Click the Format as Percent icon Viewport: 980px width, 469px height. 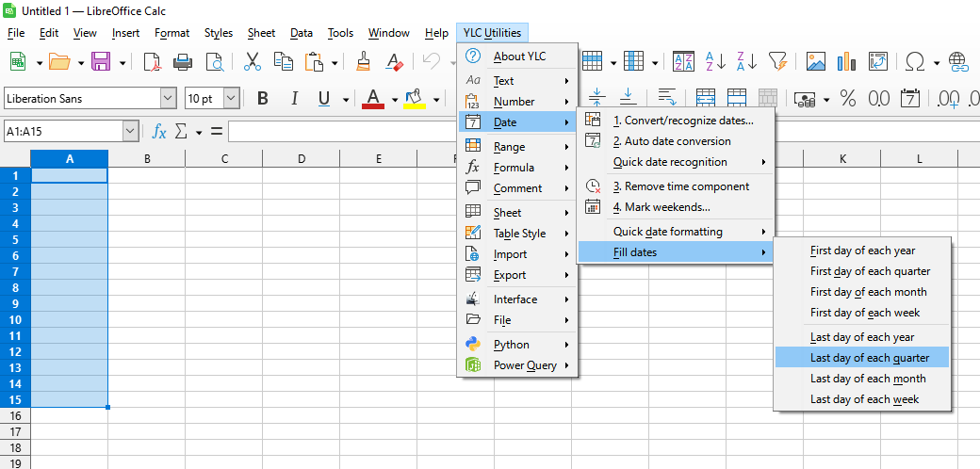[847, 98]
